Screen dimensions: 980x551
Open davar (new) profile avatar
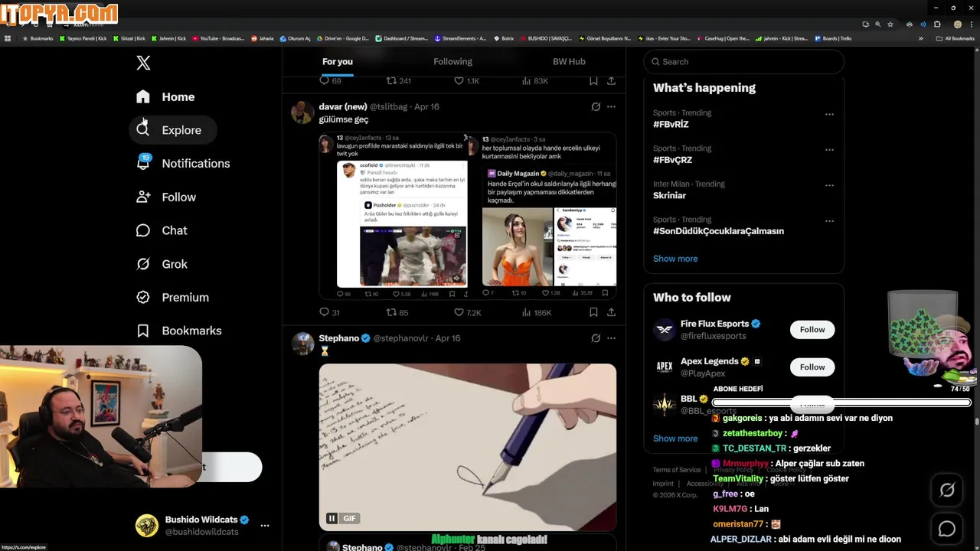(303, 112)
